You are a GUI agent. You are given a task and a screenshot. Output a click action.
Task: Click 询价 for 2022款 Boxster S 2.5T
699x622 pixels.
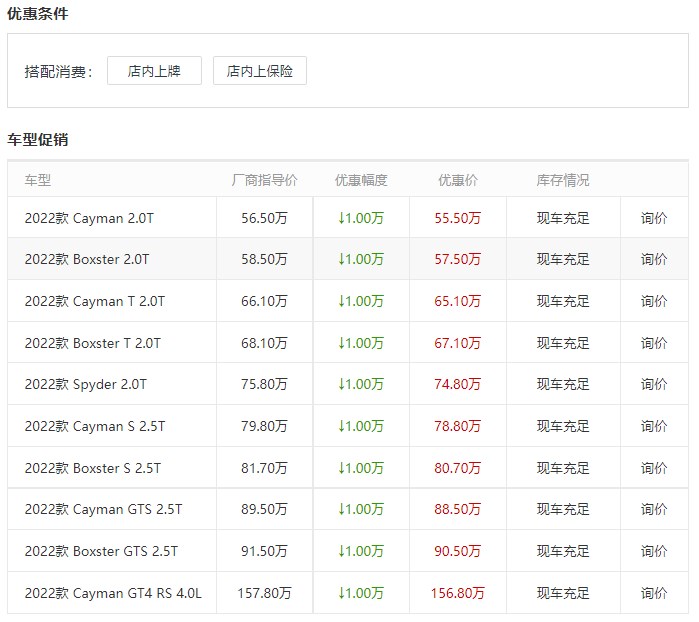[x=654, y=468]
